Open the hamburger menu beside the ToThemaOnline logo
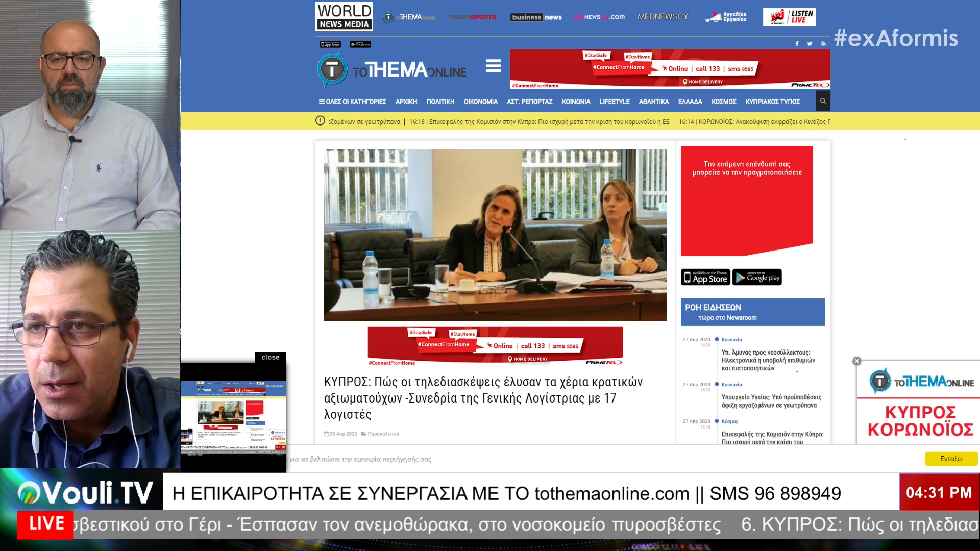 pos(493,66)
